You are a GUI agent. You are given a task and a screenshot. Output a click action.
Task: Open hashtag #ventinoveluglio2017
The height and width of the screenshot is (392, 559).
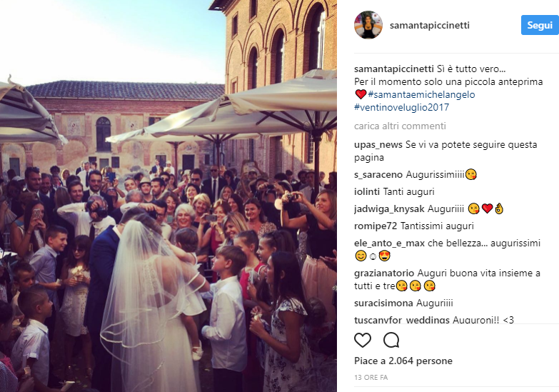[x=401, y=107]
